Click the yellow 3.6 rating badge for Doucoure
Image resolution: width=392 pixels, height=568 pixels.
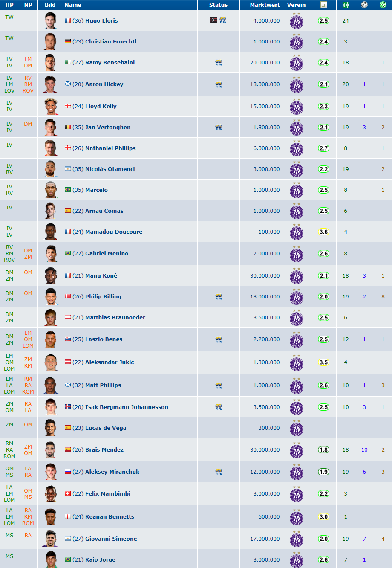click(x=324, y=232)
